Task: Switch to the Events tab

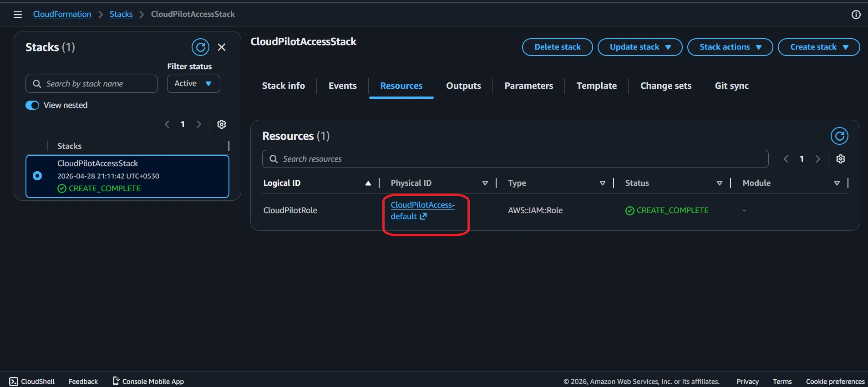Action: [343, 86]
